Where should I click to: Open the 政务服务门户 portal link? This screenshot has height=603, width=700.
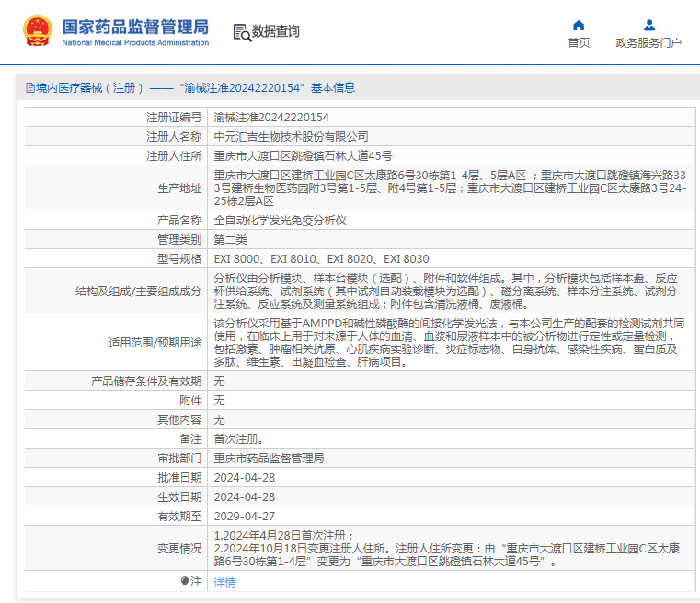point(648,43)
